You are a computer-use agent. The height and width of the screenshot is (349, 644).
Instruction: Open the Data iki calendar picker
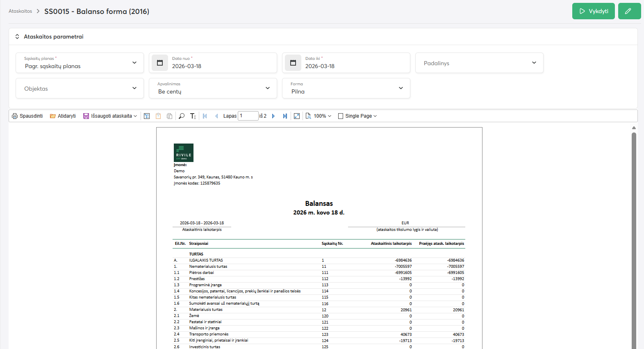point(293,63)
